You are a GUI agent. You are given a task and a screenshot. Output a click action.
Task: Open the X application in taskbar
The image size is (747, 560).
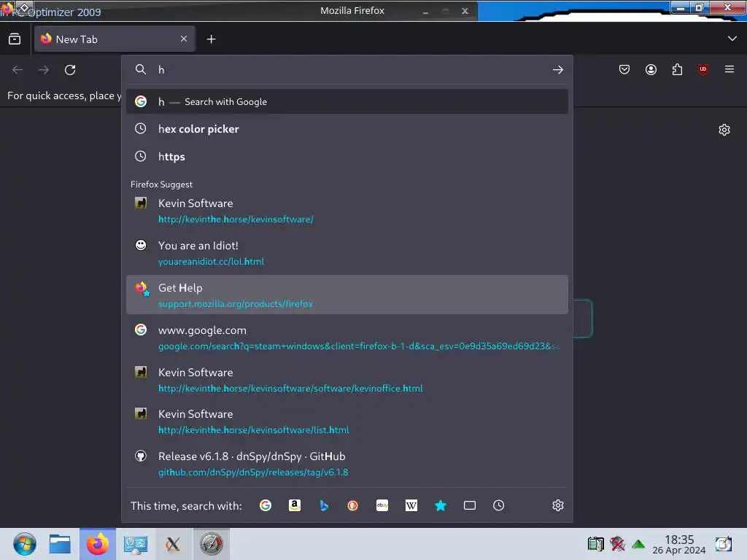click(x=172, y=544)
